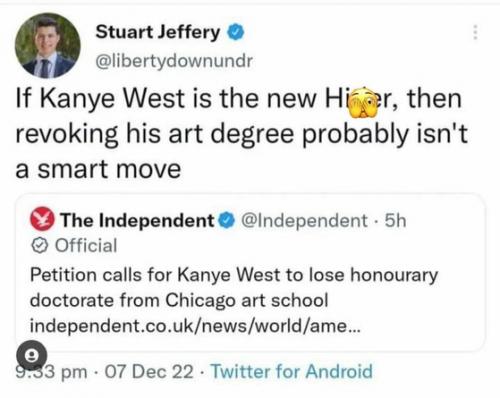The height and width of the screenshot is (398, 500).
Task: Select the main tweet text about Kanye West
Action: click(x=242, y=133)
